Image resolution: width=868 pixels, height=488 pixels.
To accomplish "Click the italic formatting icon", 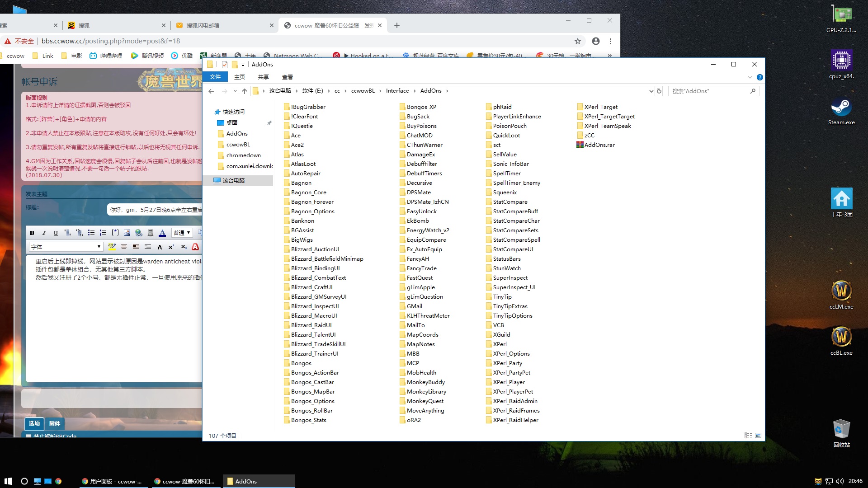I will coord(44,233).
